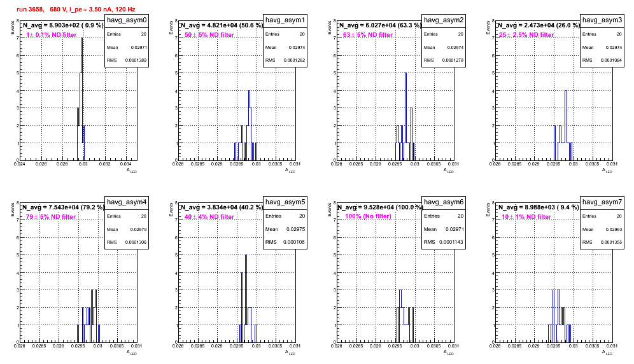Click the N_avg = 9.528e+04 label

(379, 207)
